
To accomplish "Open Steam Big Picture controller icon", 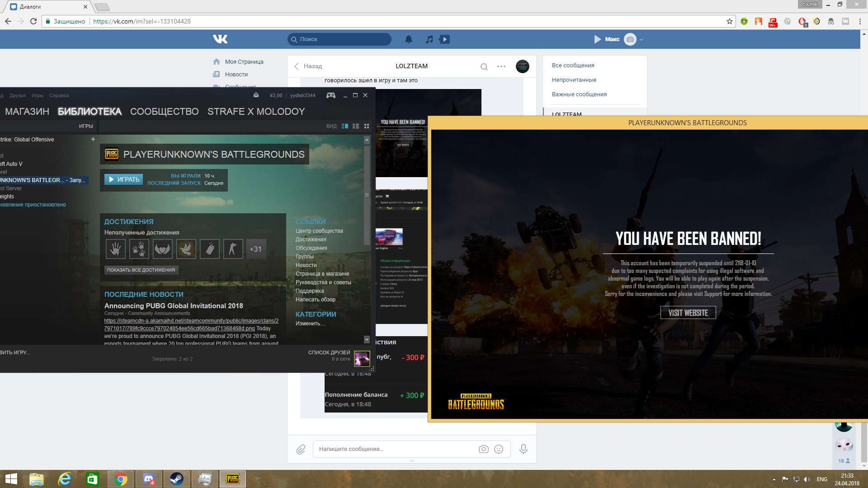I will [331, 95].
